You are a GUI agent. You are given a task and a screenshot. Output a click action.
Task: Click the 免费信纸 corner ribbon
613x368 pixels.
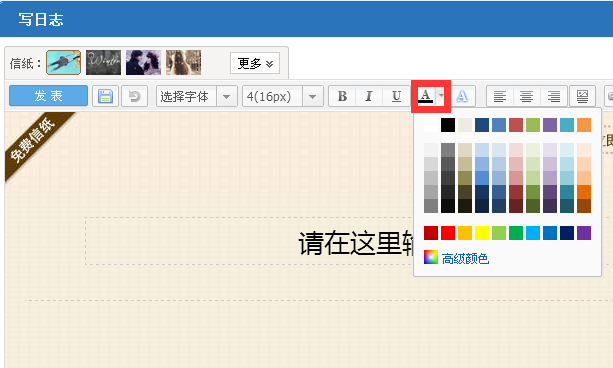click(x=34, y=140)
